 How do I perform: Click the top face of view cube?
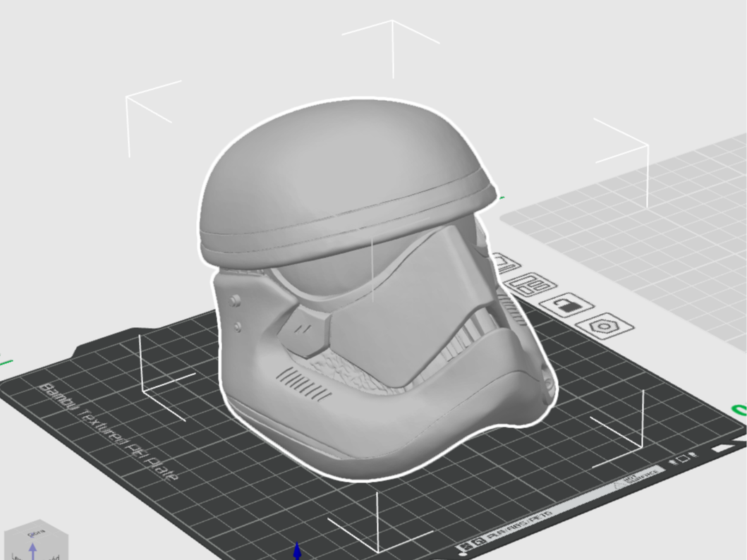36,532
